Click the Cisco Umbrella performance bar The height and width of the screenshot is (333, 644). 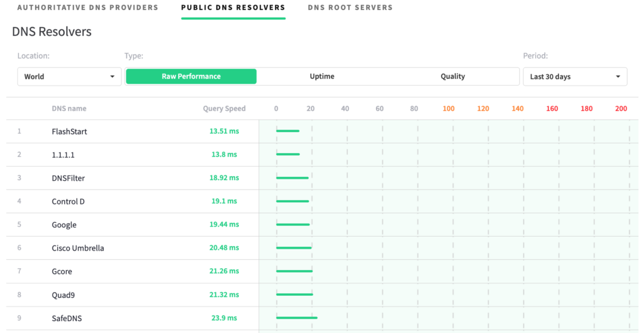[294, 247]
